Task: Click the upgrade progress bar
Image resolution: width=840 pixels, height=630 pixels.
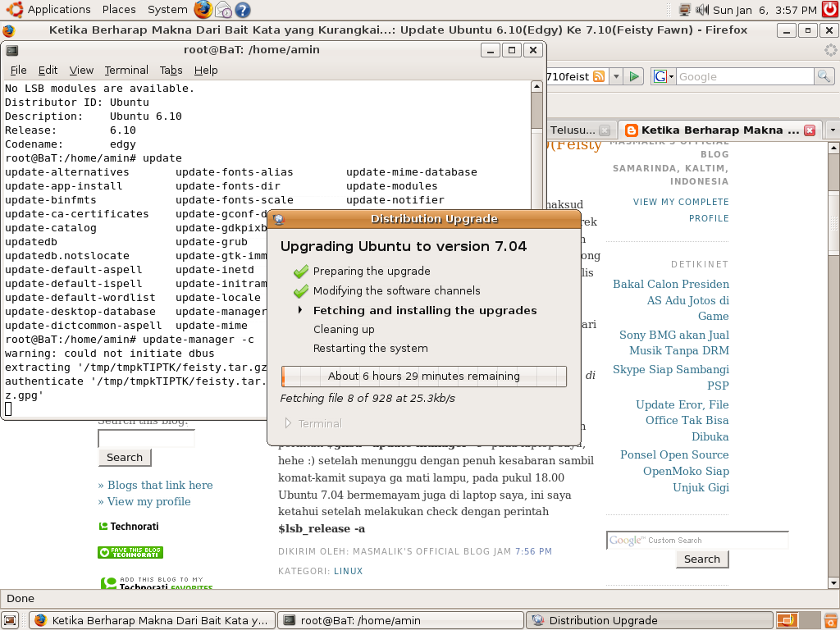Action: pos(424,376)
